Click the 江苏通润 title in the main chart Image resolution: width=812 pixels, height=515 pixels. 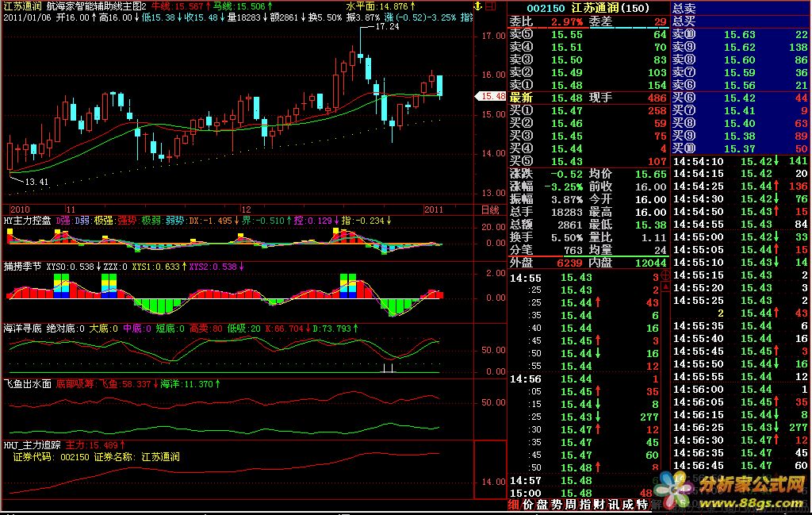(22, 6)
